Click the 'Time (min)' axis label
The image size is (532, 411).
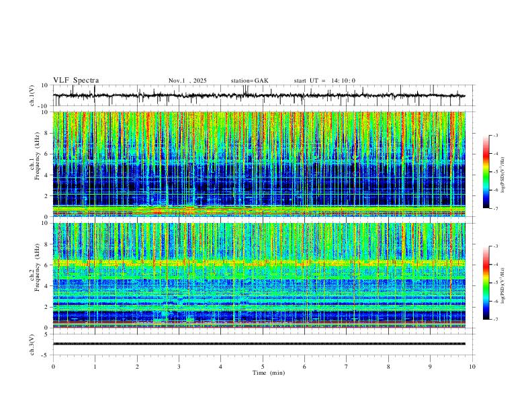(269, 373)
